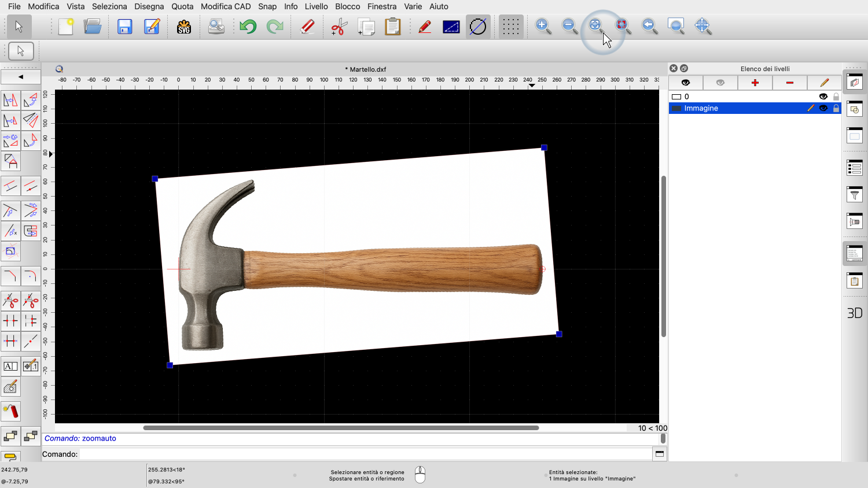Collapse CAD tools with back arrow
This screenshot has height=488, width=868.
(x=21, y=77)
